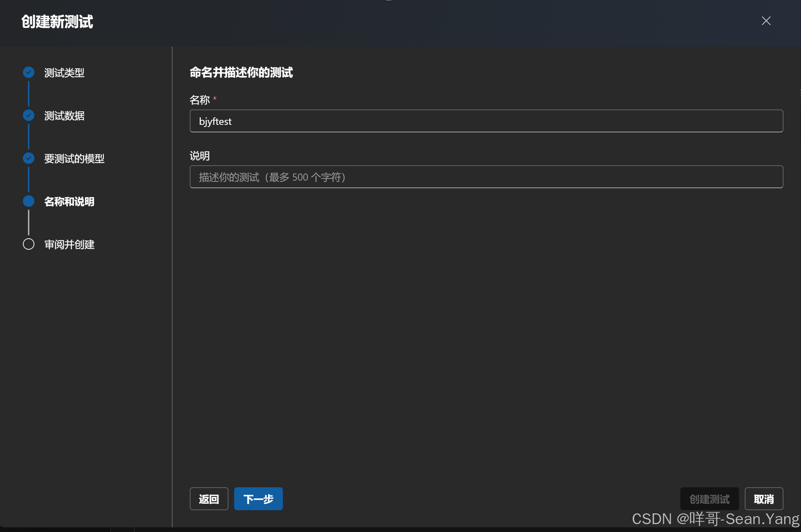
Task: Jump to the 测试数据 step label
Action: coord(64,116)
